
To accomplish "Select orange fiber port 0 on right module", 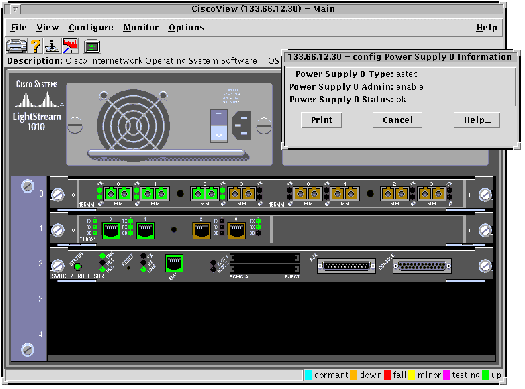I will click(307, 194).
